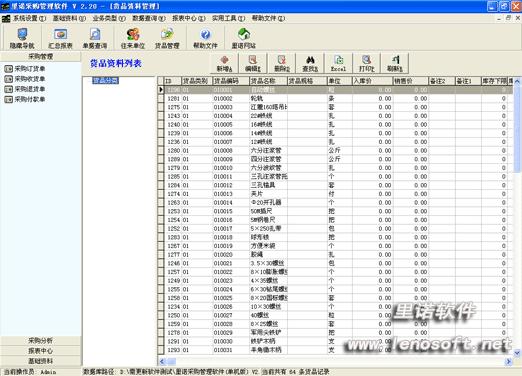Sort by the 入库价 column header

(x=372, y=81)
